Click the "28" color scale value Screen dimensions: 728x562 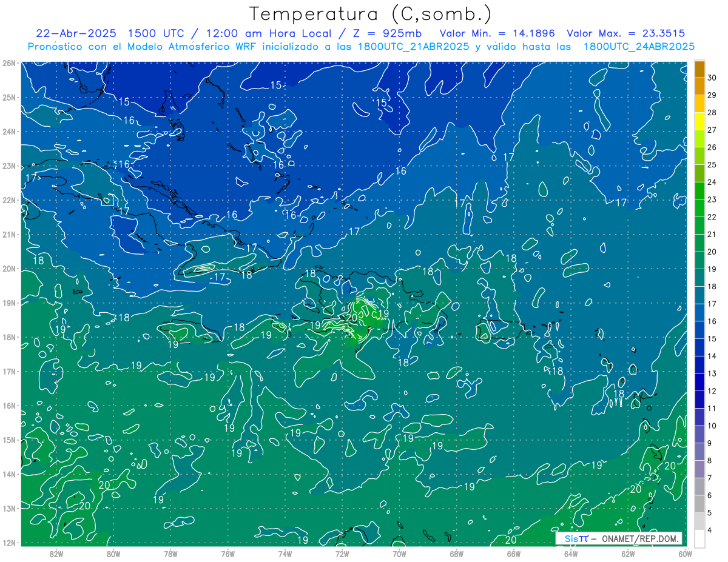click(x=712, y=113)
